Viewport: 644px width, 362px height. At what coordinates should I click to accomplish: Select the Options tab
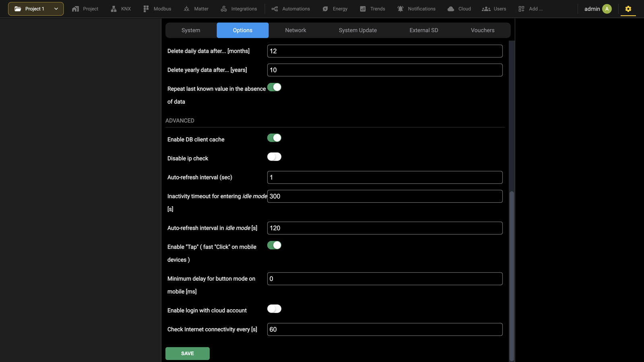click(x=243, y=30)
